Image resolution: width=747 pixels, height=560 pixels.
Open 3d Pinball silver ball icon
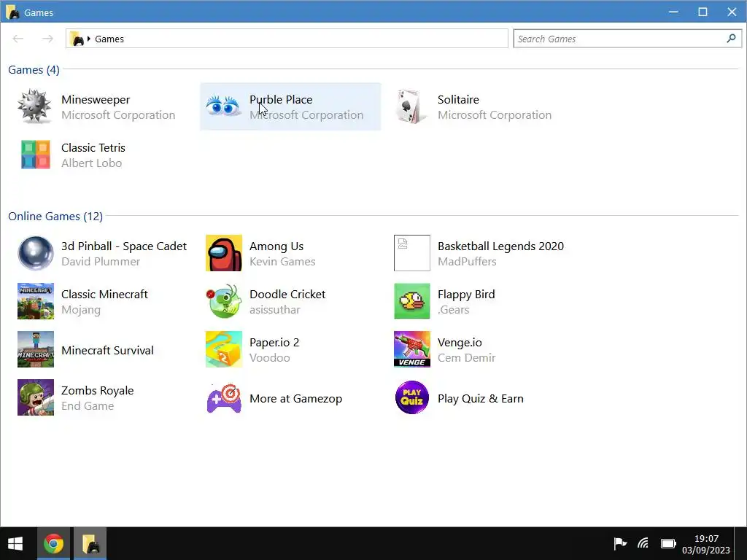click(x=36, y=253)
